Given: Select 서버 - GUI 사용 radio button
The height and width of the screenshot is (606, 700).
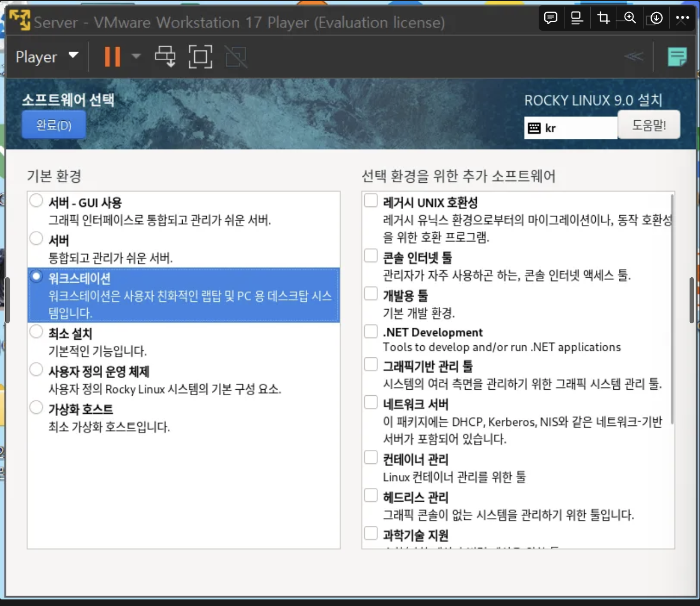Looking at the screenshot, I should (36, 200).
